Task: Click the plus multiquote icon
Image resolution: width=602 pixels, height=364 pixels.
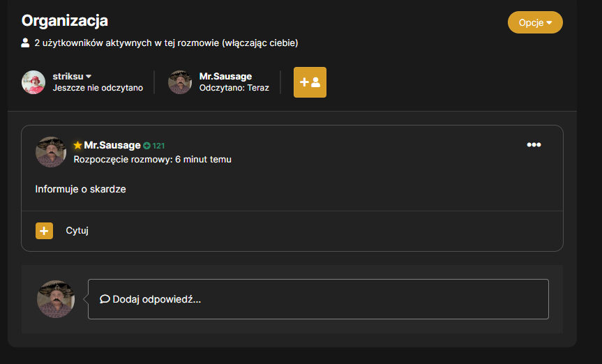Action: [44, 231]
